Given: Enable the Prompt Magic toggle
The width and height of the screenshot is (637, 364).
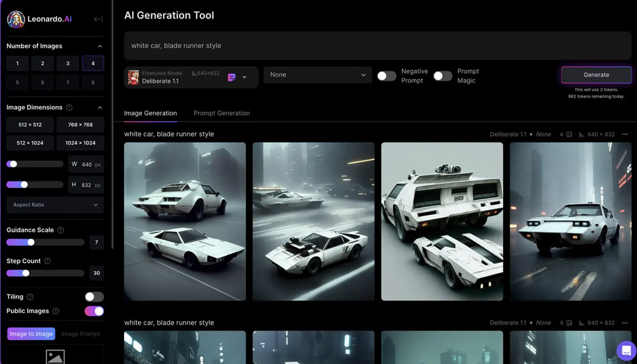Looking at the screenshot, I should coord(443,76).
